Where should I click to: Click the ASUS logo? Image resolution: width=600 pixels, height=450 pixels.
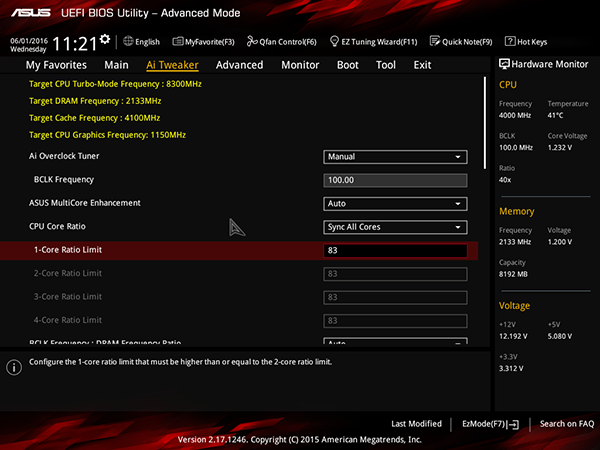pos(31,13)
